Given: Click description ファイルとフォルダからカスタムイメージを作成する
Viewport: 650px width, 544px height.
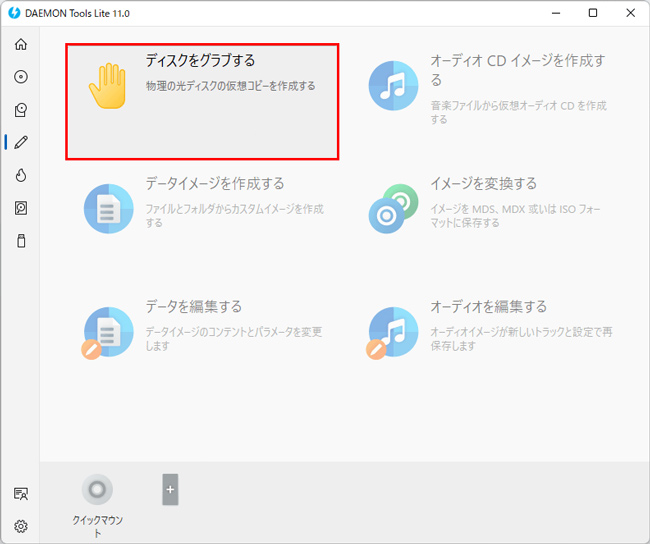Looking at the screenshot, I should point(234,216).
